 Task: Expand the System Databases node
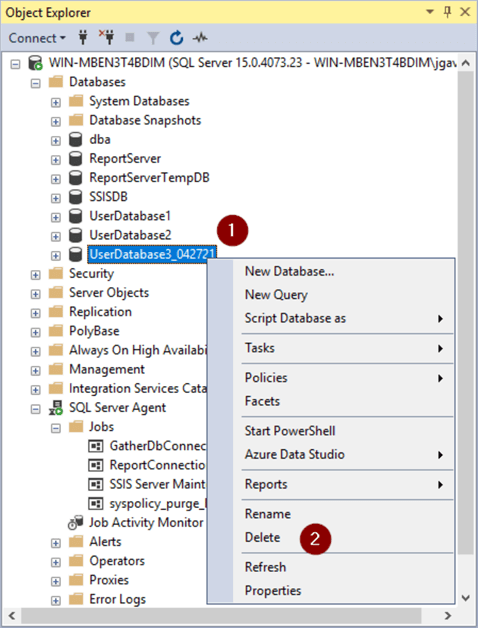click(x=56, y=103)
